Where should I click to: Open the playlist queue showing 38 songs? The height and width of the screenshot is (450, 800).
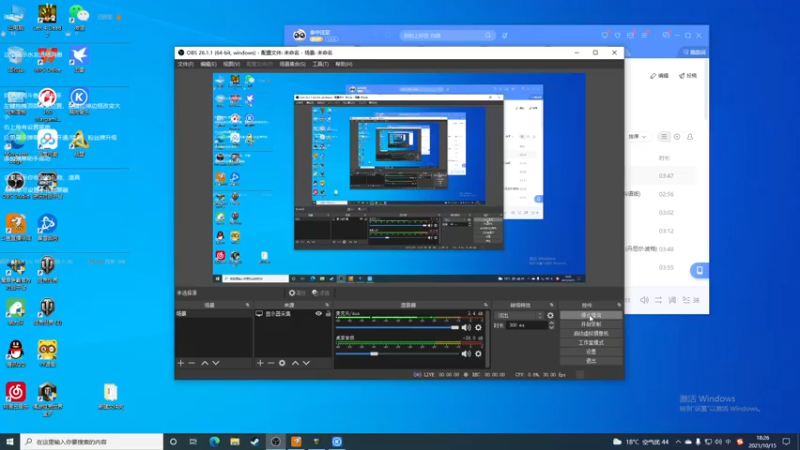(691, 300)
